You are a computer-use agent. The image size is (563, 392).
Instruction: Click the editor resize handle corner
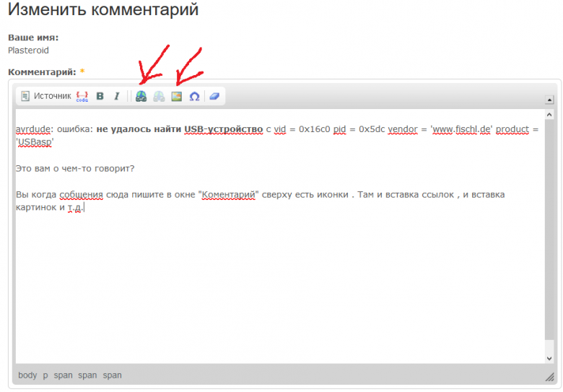(x=549, y=376)
